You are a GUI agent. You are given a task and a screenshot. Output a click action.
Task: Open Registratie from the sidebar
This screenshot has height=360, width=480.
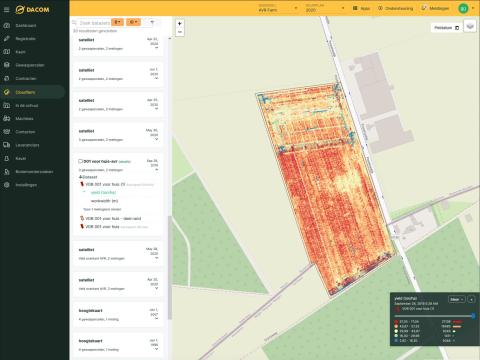point(25,39)
